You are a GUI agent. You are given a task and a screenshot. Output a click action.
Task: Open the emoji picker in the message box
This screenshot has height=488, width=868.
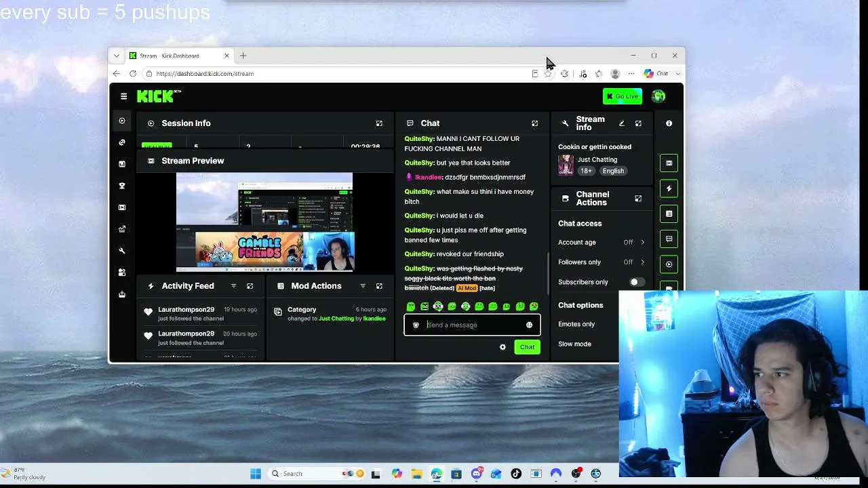529,325
